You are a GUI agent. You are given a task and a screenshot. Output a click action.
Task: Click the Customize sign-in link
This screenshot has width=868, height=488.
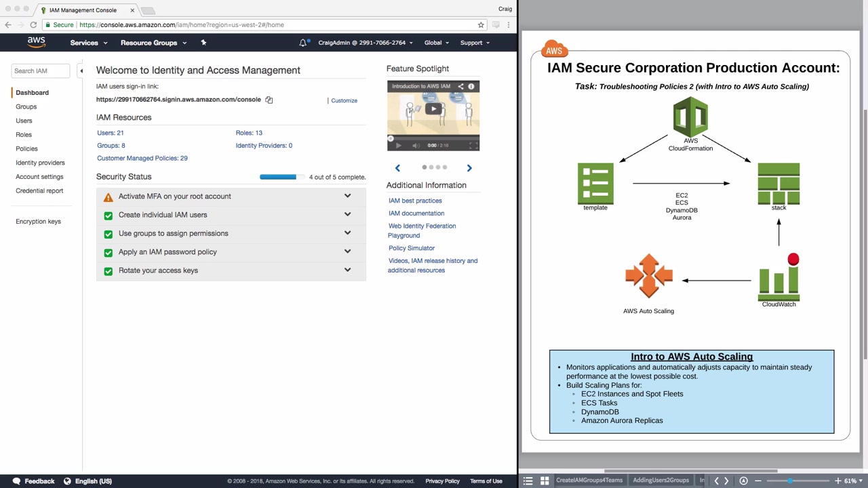pos(344,100)
